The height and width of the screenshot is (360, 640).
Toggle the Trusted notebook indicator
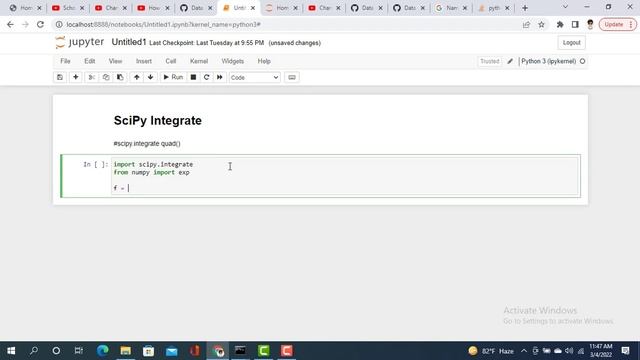pyautogui.click(x=489, y=61)
